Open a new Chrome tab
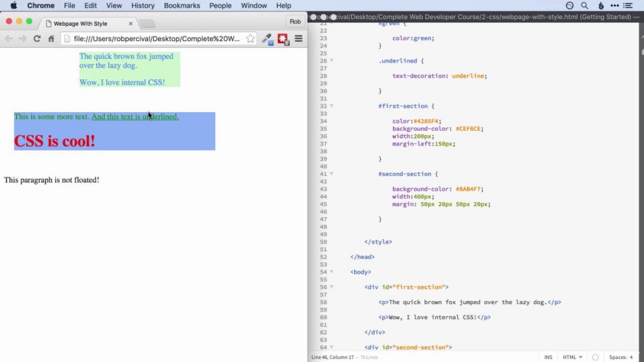This screenshot has width=644, height=362. pyautogui.click(x=147, y=24)
